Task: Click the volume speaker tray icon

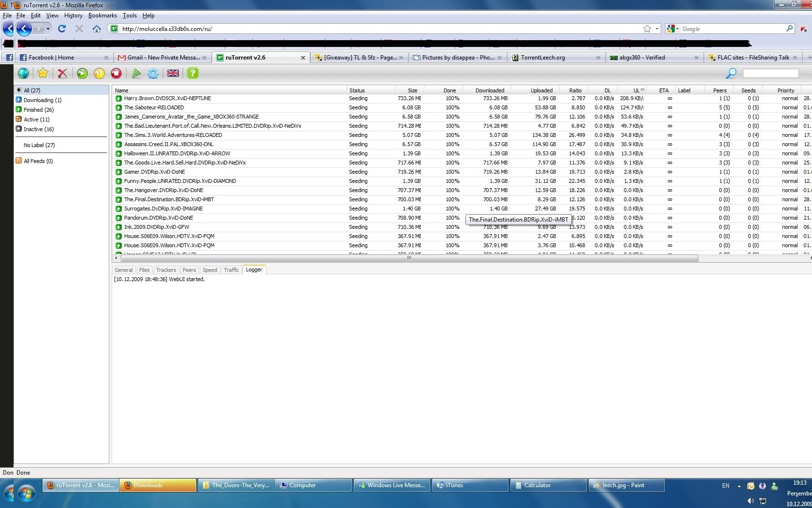Action: point(750,501)
